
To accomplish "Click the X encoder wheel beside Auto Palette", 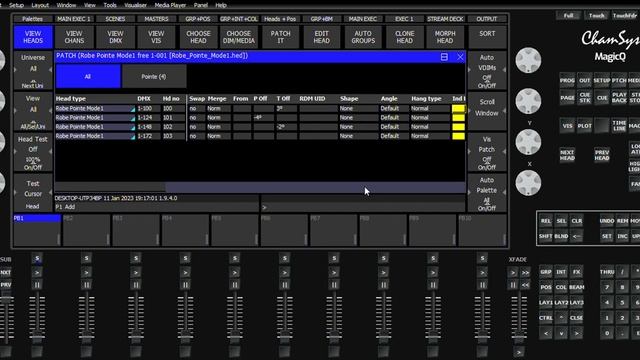I will tap(528, 182).
